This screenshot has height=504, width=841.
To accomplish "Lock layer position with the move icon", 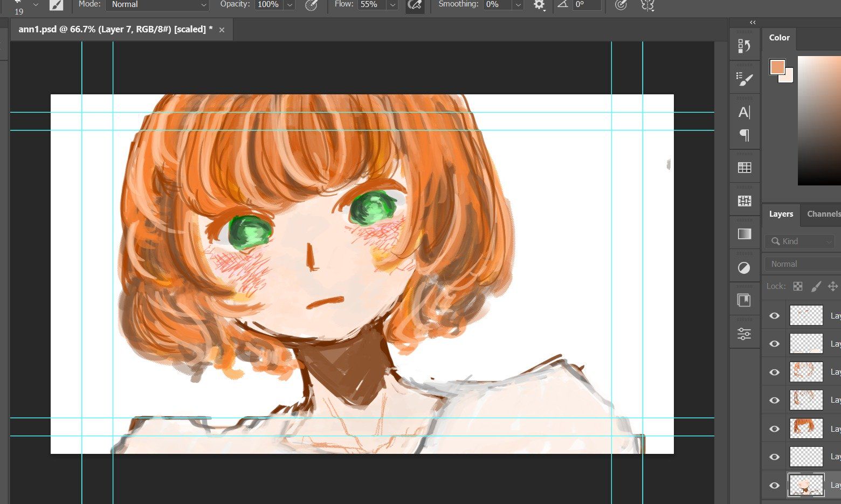I will point(833,286).
